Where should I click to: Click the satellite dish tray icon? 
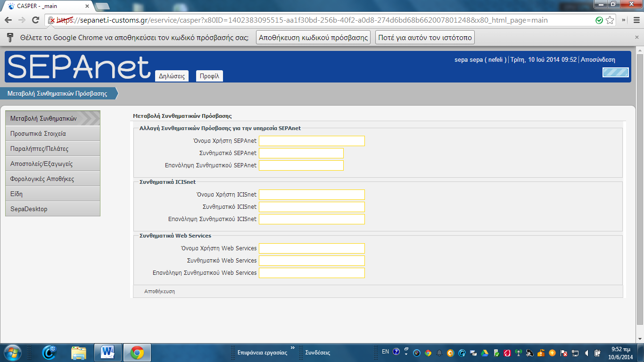[x=530, y=353]
